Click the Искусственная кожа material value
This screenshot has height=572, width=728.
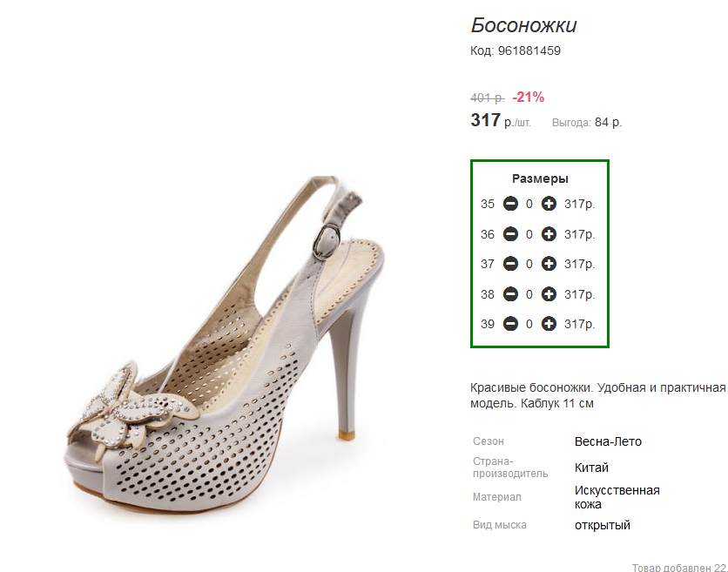click(617, 497)
